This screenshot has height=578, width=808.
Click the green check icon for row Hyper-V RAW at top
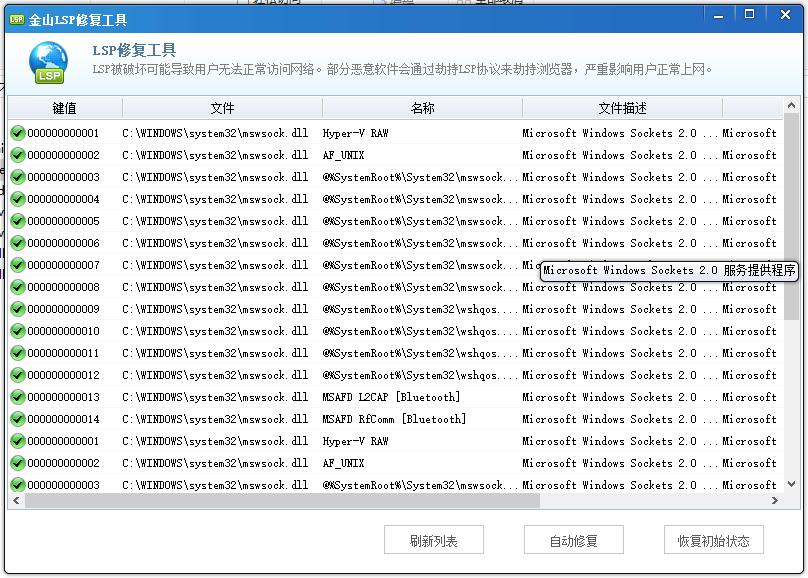[x=18, y=133]
